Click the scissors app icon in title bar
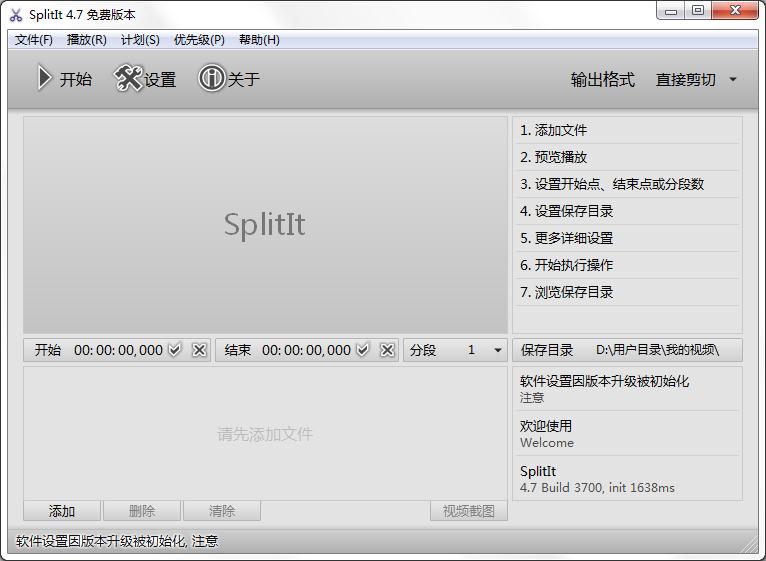Viewport: 766px width, 561px height. 16,15
